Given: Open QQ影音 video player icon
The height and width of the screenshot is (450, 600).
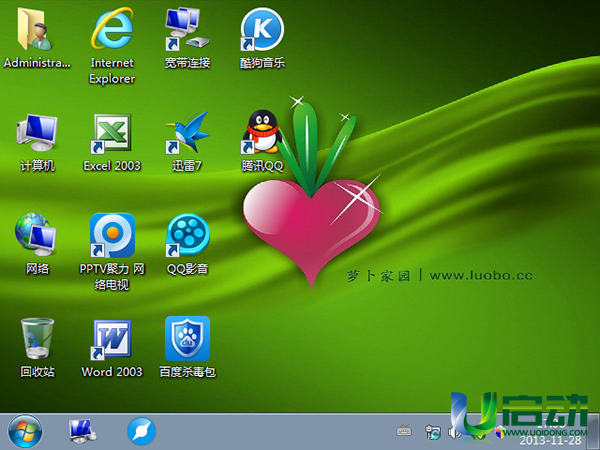Looking at the screenshot, I should click(x=187, y=236).
